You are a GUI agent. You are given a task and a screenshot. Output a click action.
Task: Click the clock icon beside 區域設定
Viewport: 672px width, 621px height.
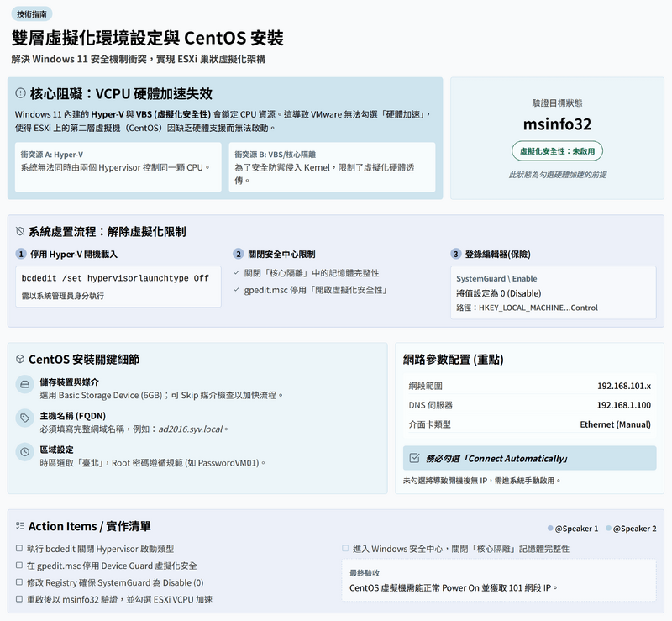[x=24, y=452]
